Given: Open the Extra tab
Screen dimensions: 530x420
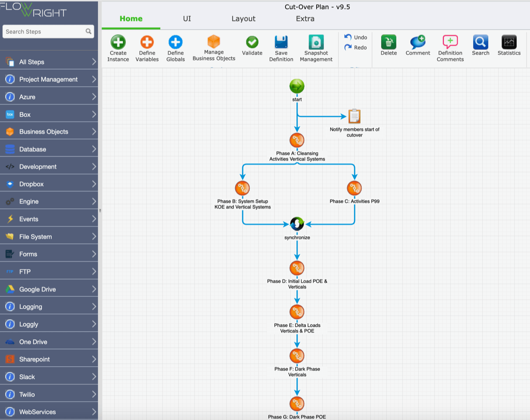Looking at the screenshot, I should 305,19.
